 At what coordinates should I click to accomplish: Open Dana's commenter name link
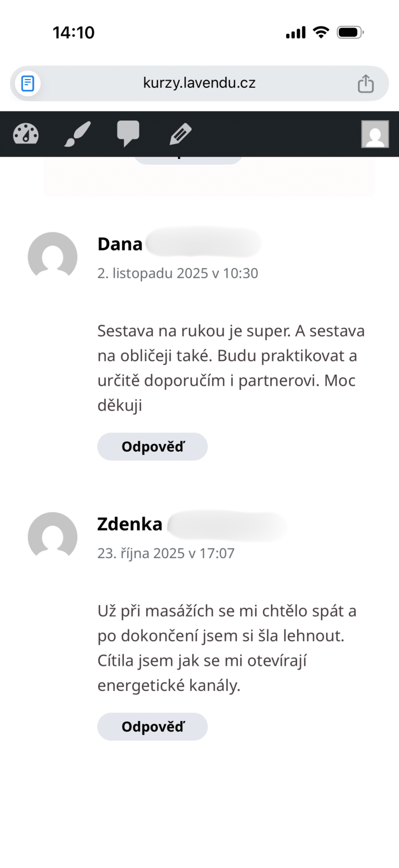tap(120, 243)
